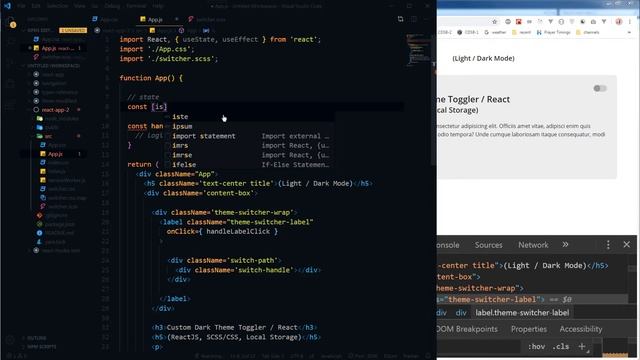Open the Terminal menu
Screen dimensions: 640x360
point(136,6)
